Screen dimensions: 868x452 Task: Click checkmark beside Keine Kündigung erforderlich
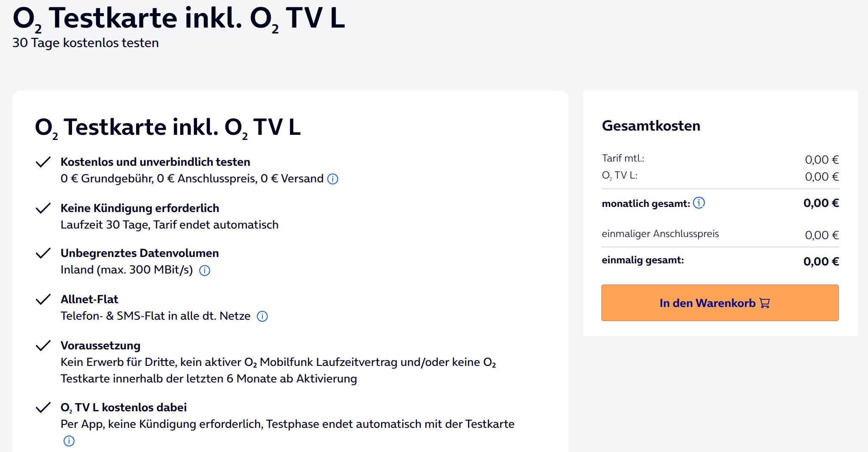click(x=43, y=208)
